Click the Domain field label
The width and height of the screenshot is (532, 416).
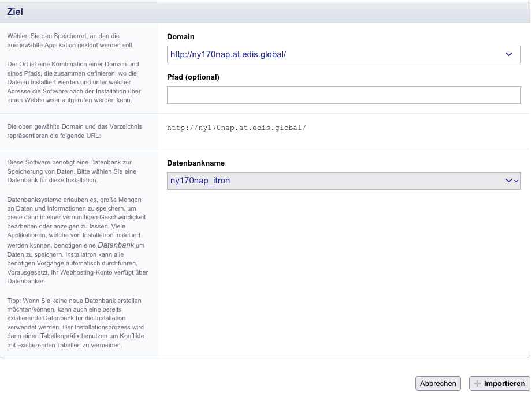point(180,36)
